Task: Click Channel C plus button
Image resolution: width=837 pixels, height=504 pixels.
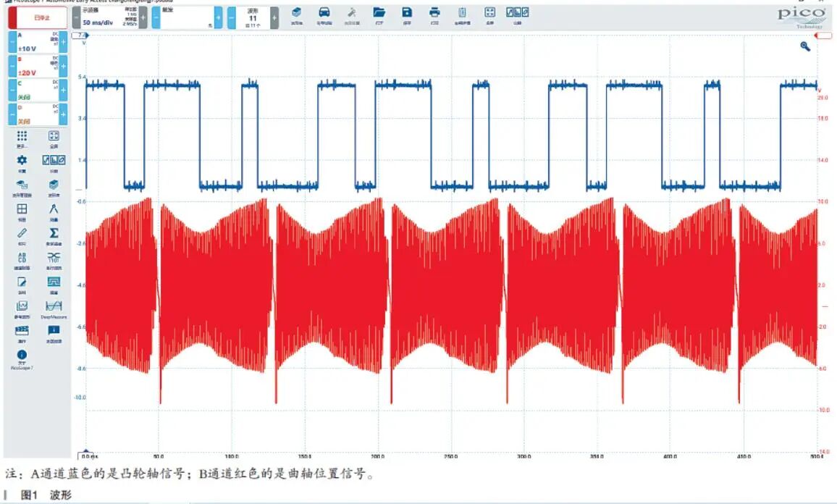Action: pos(63,91)
